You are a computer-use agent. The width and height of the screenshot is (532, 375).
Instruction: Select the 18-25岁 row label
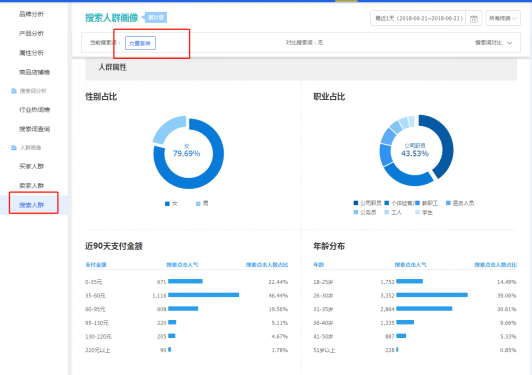[x=323, y=282]
